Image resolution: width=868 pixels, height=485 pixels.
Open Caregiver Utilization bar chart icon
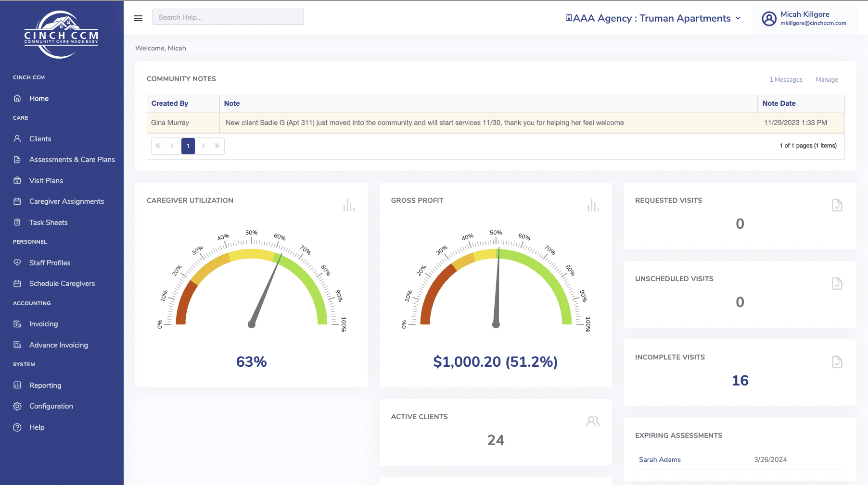point(349,206)
